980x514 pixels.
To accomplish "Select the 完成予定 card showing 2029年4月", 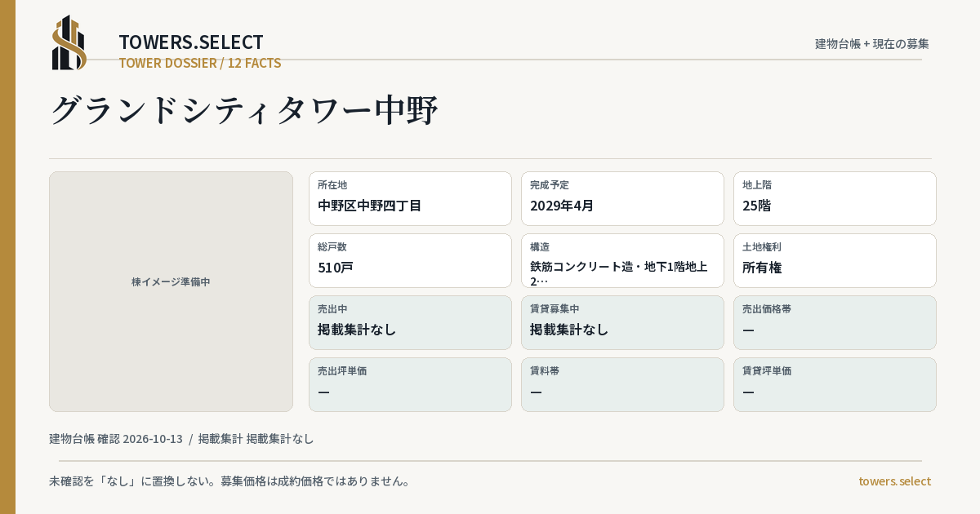I will (622, 198).
